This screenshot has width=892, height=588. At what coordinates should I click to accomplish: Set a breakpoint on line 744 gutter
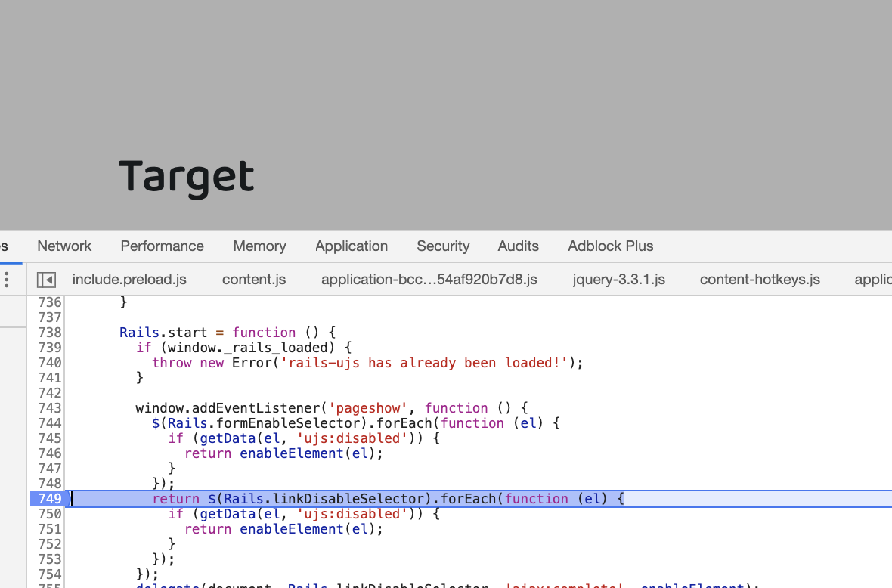pos(49,423)
